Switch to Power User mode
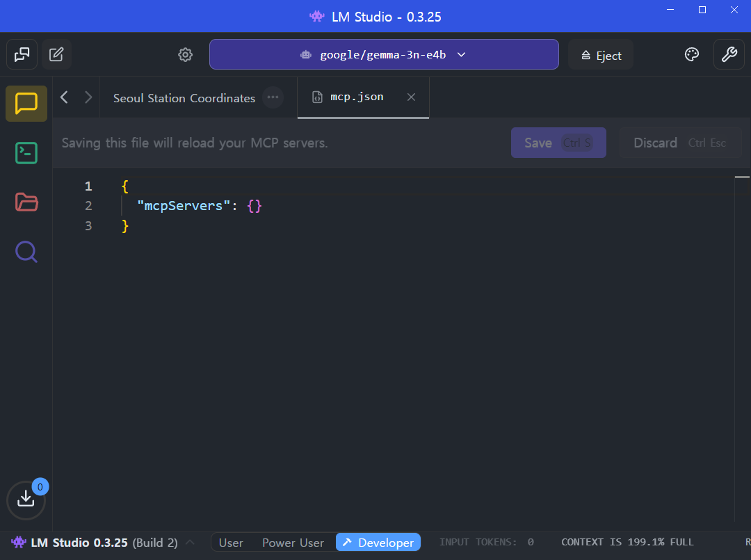 (x=293, y=543)
